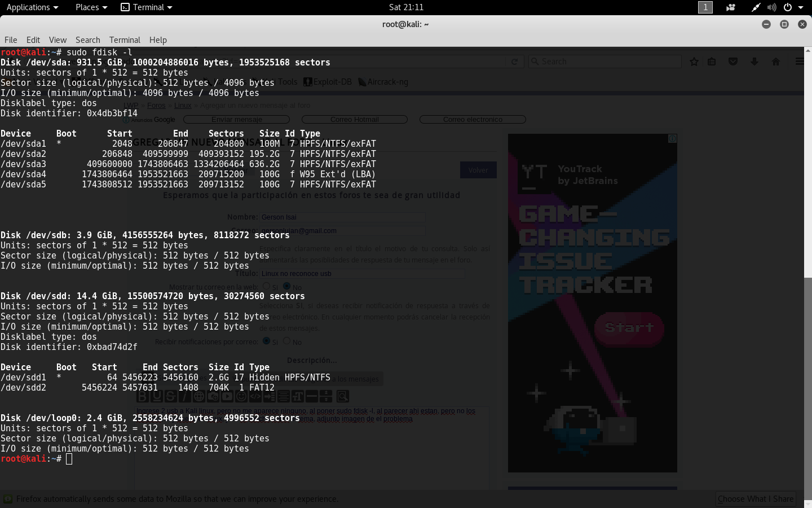Viewport: 812px width, 508px height.
Task: Open the Terminal app menu in top bar
Action: (x=147, y=7)
